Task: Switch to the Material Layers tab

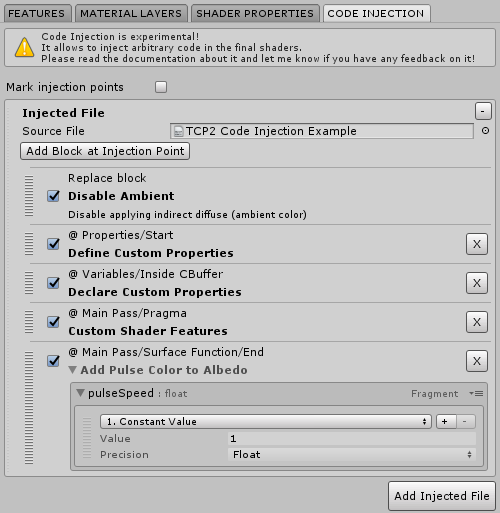Action: point(131,13)
